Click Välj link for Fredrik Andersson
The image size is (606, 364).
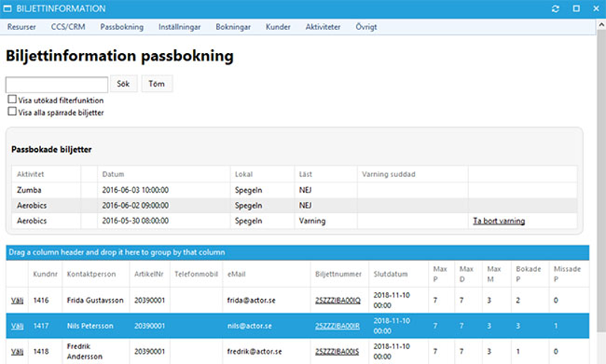coord(17,351)
